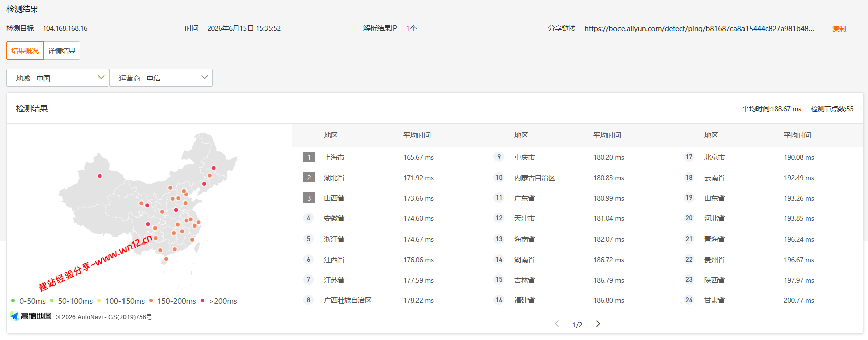Go to next results page arrow

pyautogui.click(x=598, y=324)
